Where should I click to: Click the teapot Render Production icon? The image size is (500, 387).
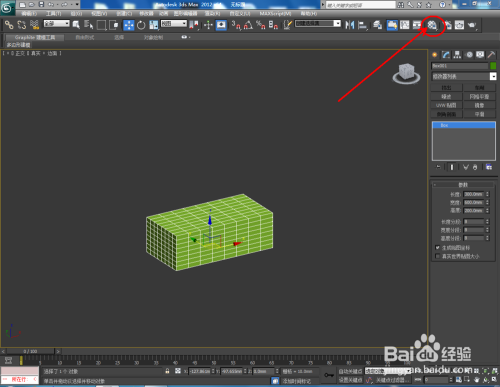[472, 25]
